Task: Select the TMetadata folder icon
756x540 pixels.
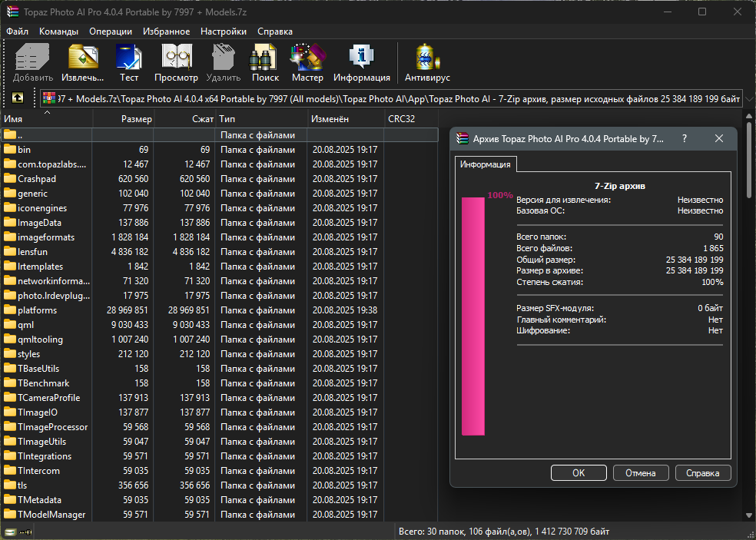Action: click(10, 499)
